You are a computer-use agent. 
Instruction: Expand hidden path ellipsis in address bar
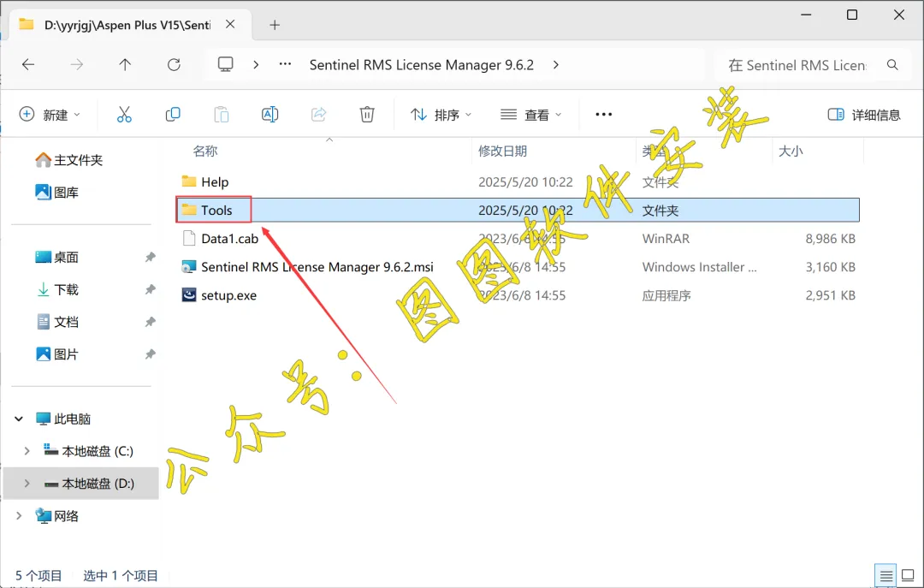tap(285, 64)
